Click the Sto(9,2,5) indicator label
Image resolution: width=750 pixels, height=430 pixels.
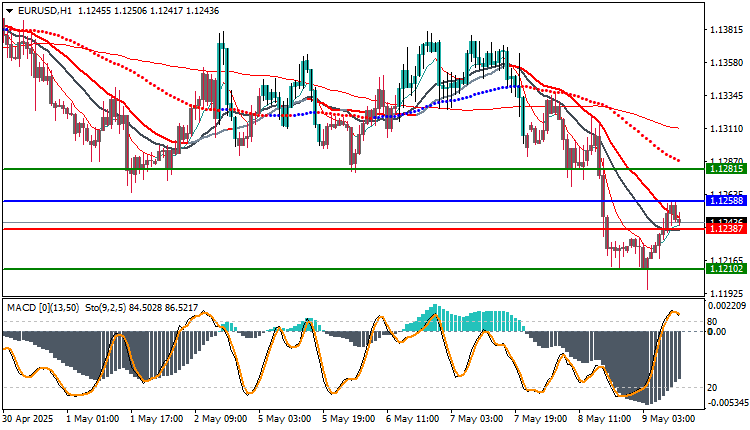coord(106,308)
